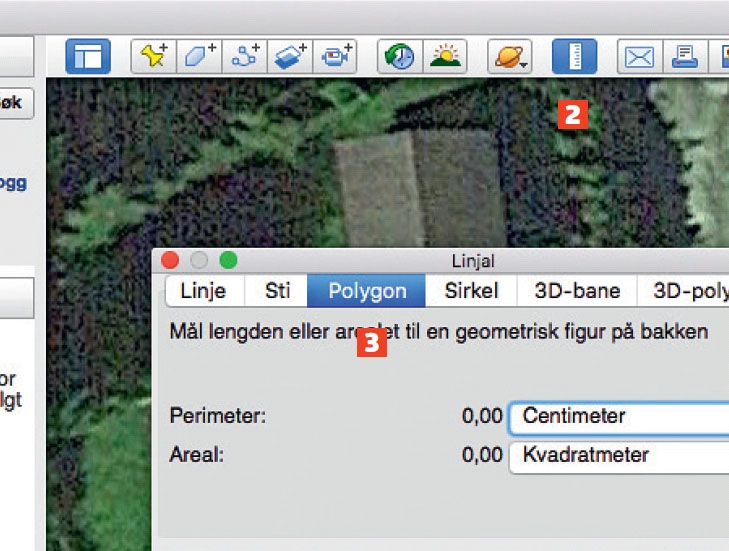
Task: Click the Perimeter value 0,00
Action: coord(482,416)
